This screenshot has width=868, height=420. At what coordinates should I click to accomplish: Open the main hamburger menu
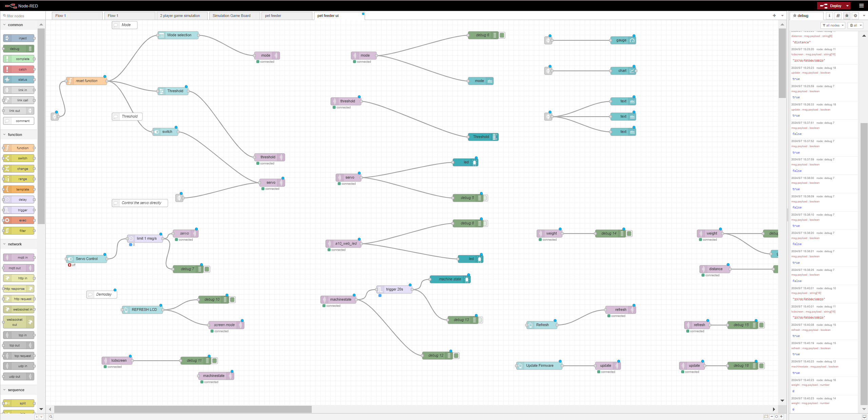pos(861,6)
